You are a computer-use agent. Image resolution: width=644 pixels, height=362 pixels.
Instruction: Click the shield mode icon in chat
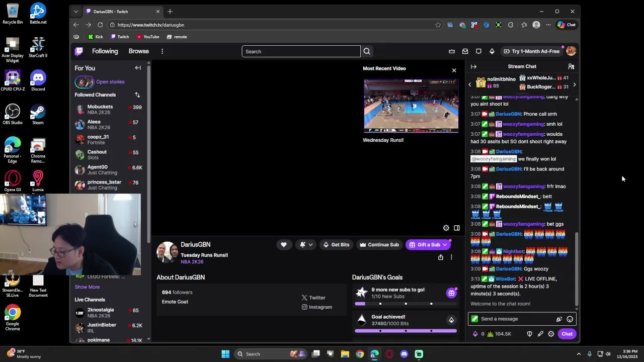click(x=529, y=334)
